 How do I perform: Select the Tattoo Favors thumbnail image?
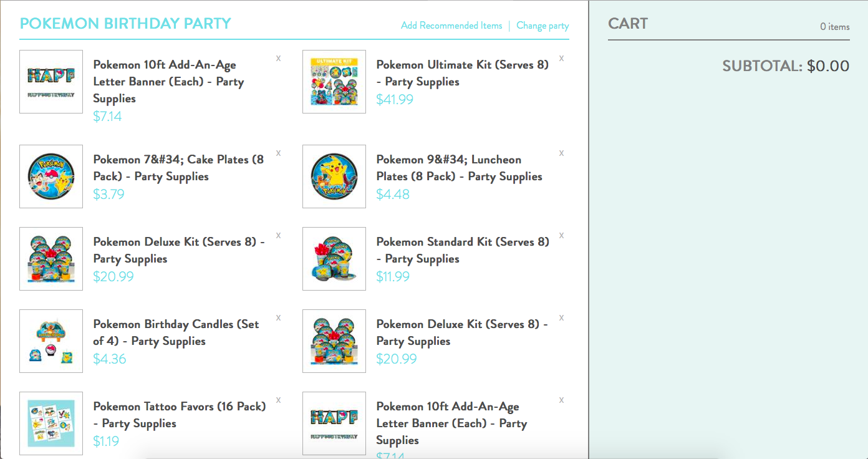click(x=51, y=423)
